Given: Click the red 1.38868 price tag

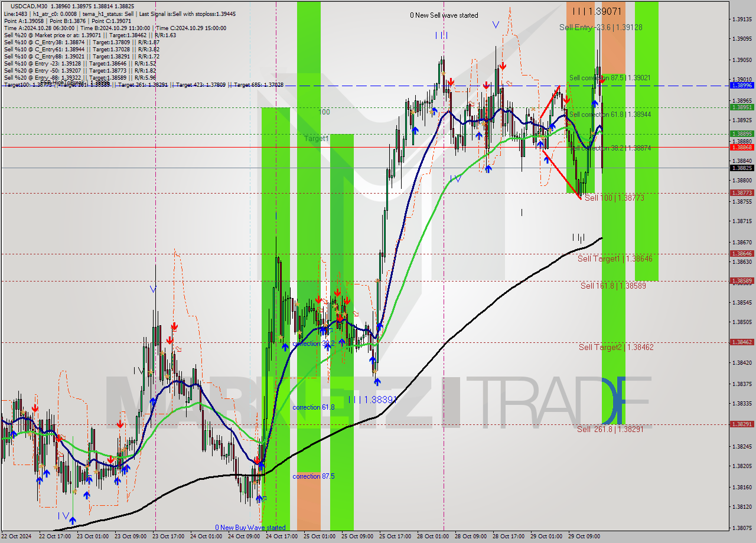Looking at the screenshot, I should (741, 147).
